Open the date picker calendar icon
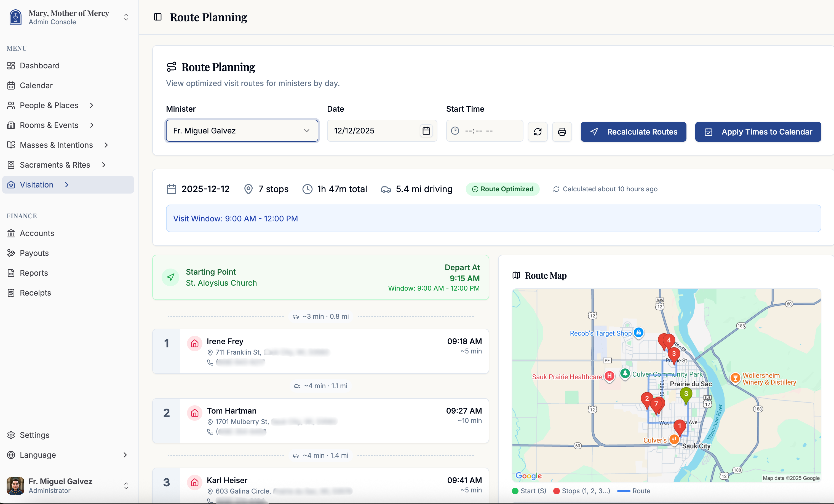The image size is (834, 504). [x=426, y=131]
